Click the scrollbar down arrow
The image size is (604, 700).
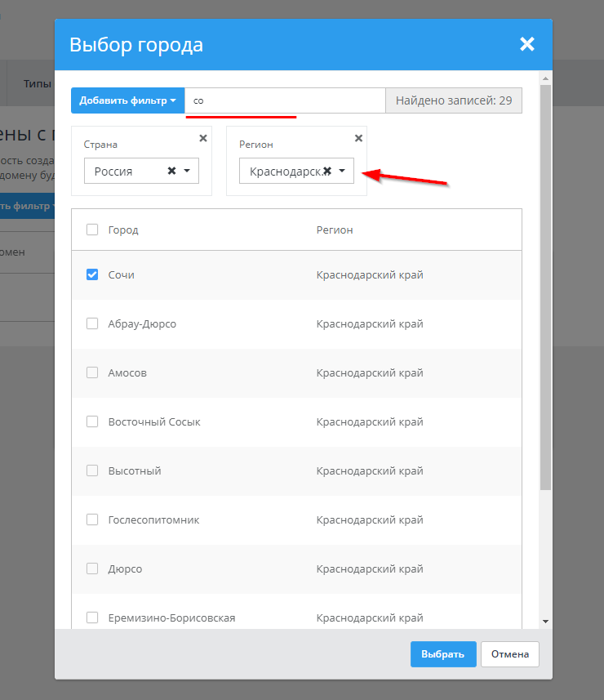545,622
